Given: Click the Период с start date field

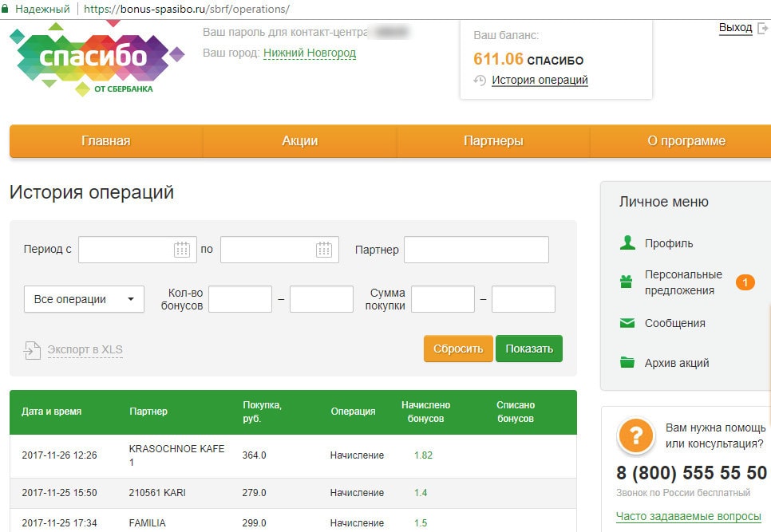Looking at the screenshot, I should point(137,250).
